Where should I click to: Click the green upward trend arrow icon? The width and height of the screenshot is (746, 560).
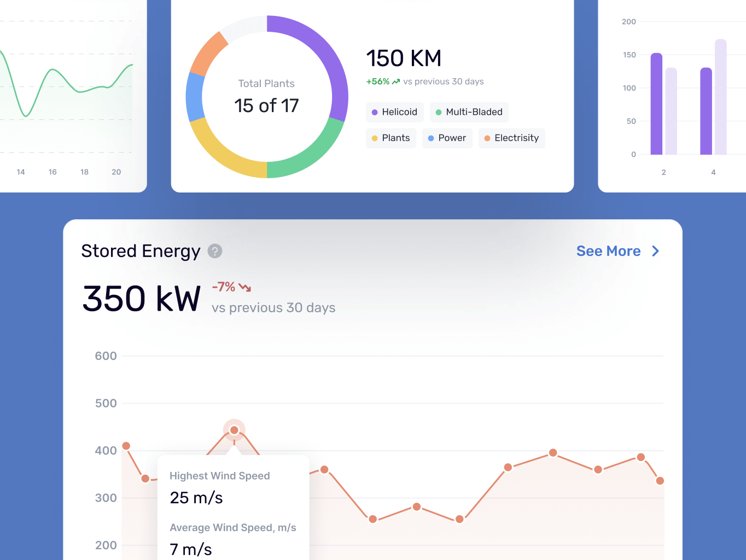pyautogui.click(x=396, y=81)
